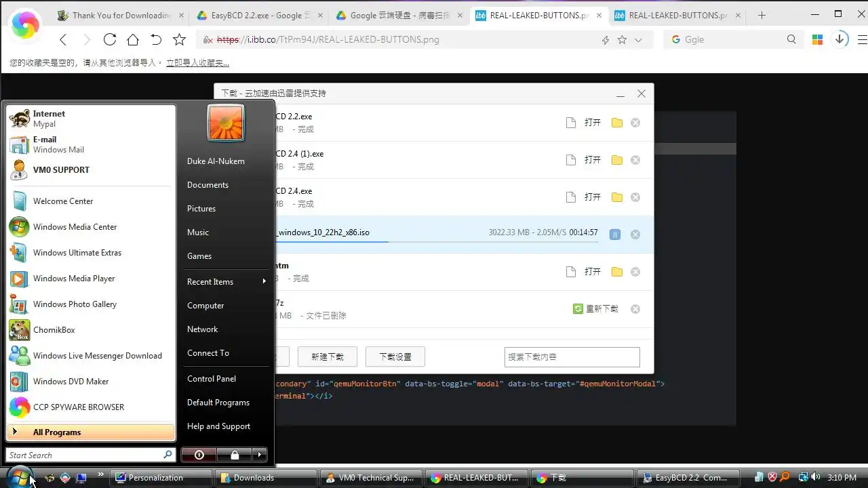Click the undo closed tab arrow icon
This screenshot has height=488, width=868.
tap(156, 40)
